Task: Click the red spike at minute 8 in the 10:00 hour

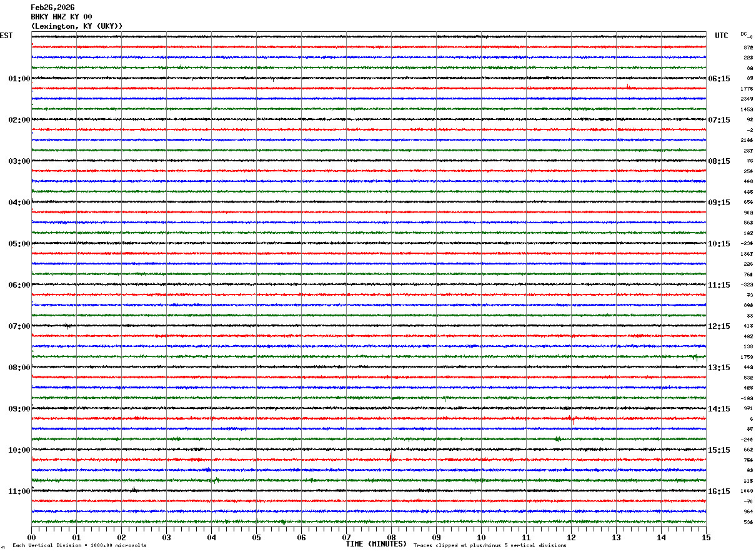Action: point(390,457)
